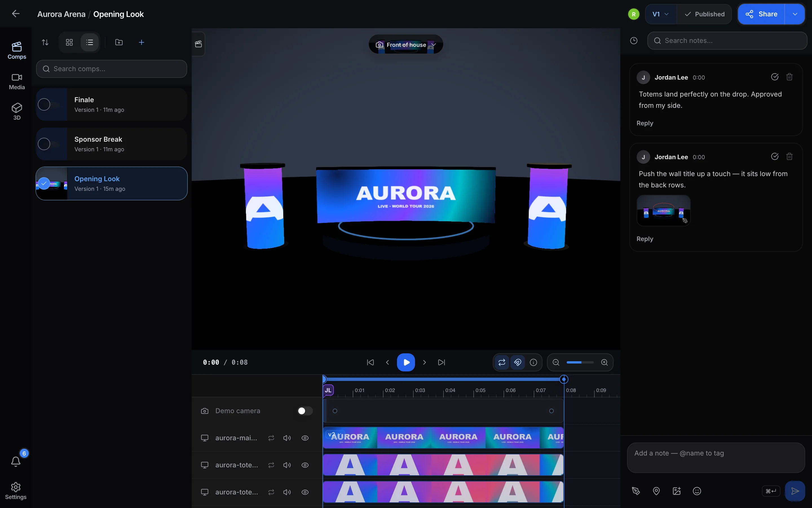Open the note's attached stage thumbnail

[663, 210]
